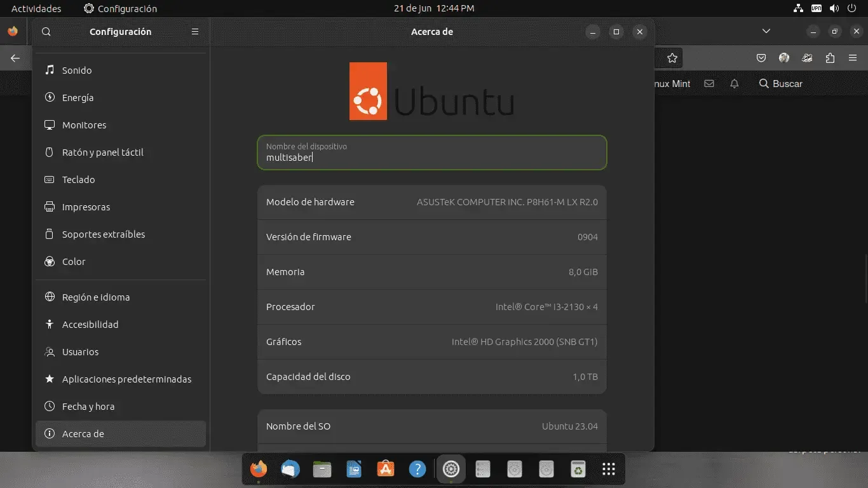Click Firefox's bookmark star icon
The height and width of the screenshot is (488, 868).
click(672, 58)
